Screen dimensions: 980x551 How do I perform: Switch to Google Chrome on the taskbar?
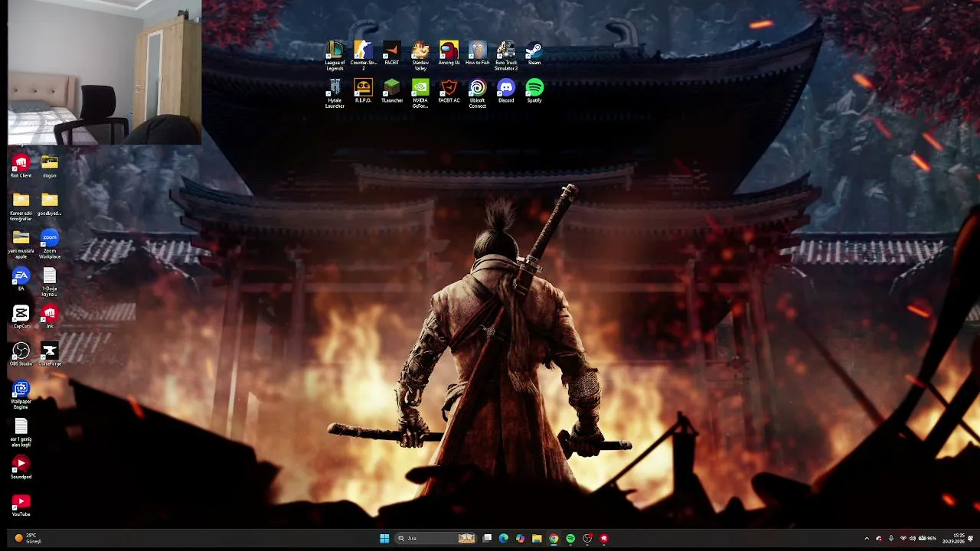pyautogui.click(x=554, y=539)
